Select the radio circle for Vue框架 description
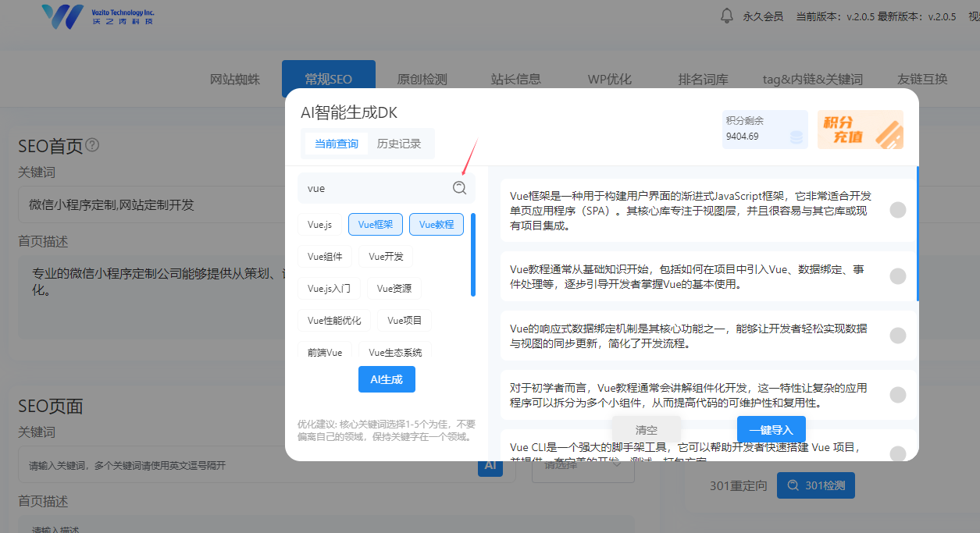Image resolution: width=980 pixels, height=533 pixels. coord(898,210)
